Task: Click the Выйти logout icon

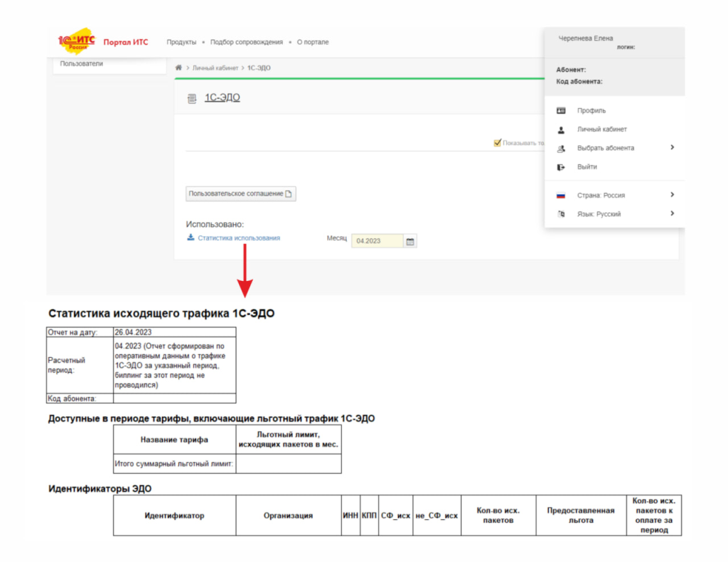Action: click(x=561, y=167)
